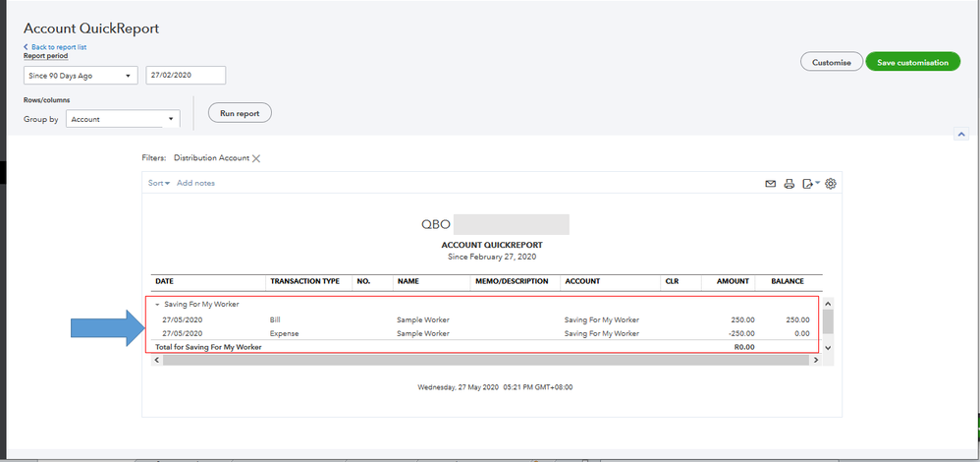Go back to report list
The width and height of the screenshot is (980, 462).
[x=59, y=47]
